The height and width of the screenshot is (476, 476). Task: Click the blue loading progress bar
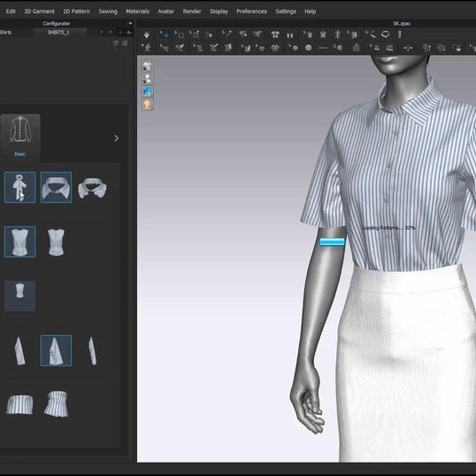[x=333, y=242]
